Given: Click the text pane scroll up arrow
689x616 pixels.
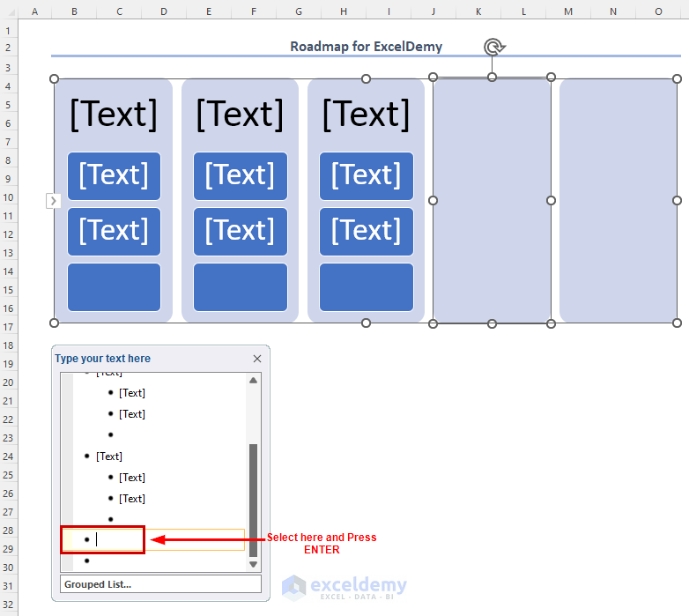Looking at the screenshot, I should (253, 381).
